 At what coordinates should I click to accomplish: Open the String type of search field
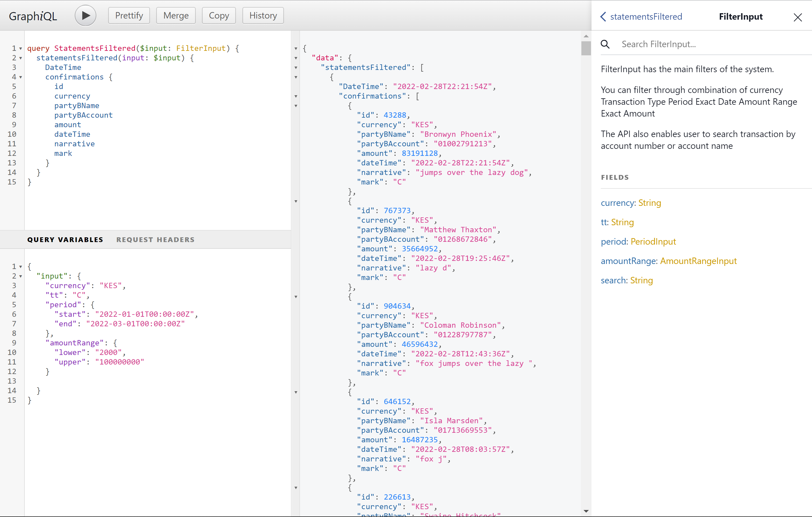(642, 280)
